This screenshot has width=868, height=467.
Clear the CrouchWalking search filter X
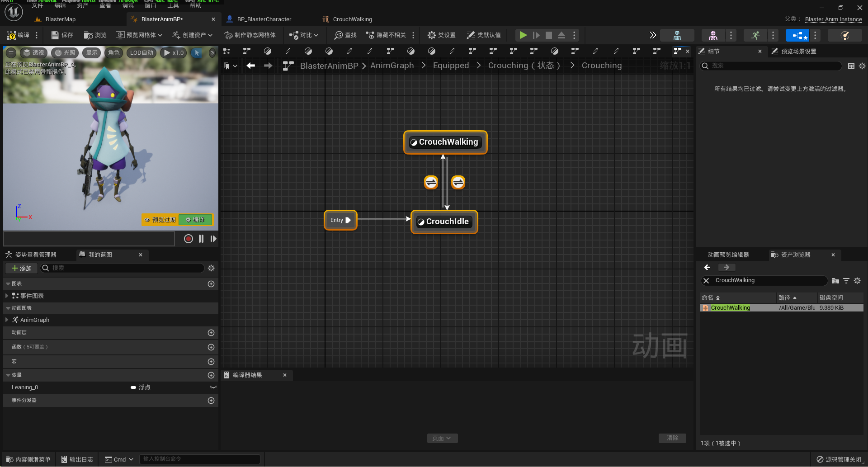(706, 281)
